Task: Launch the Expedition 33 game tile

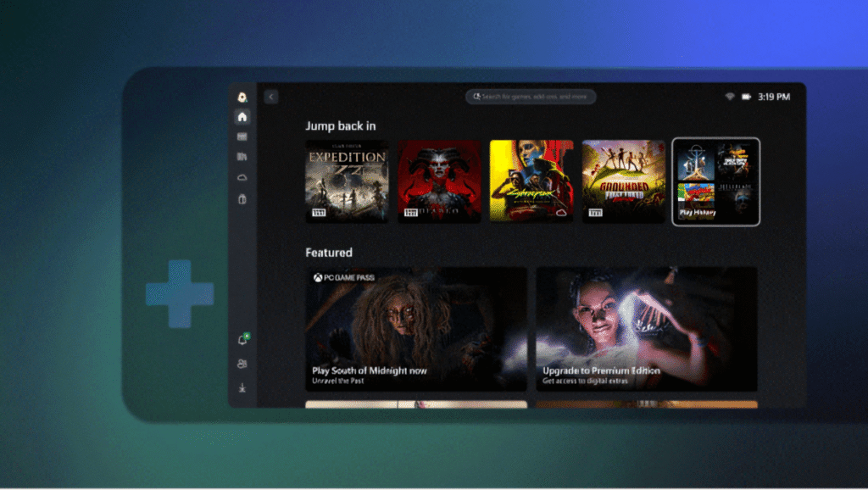Action: [x=347, y=181]
